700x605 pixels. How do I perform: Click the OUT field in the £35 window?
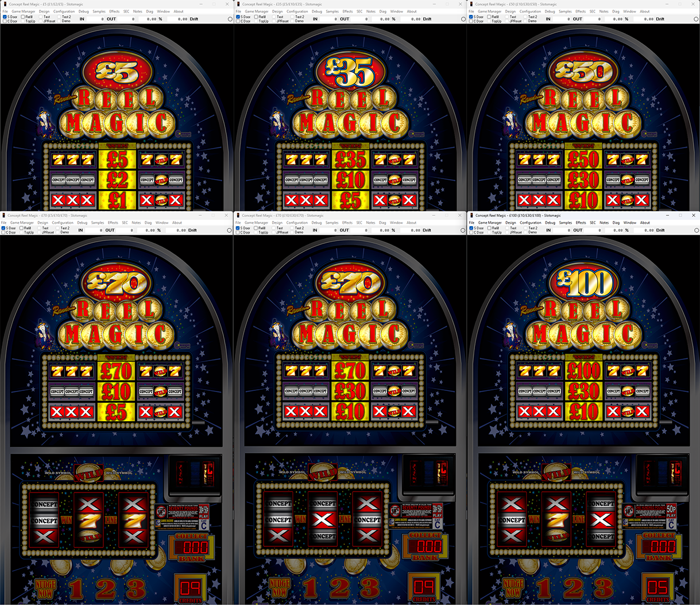358,19
